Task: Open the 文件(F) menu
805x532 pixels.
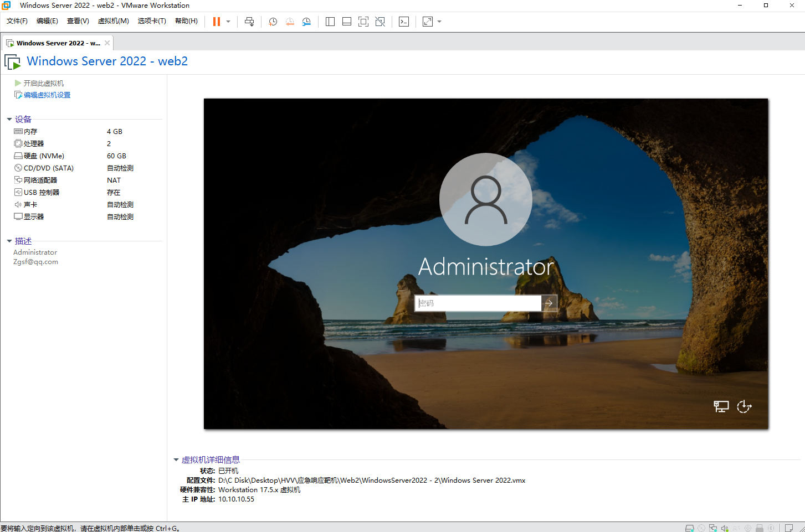Action: click(x=17, y=21)
